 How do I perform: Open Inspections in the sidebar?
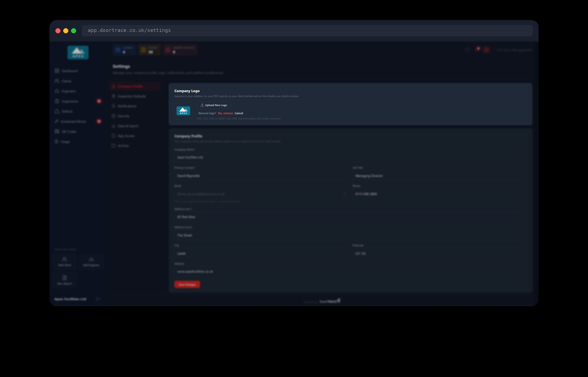(78, 101)
